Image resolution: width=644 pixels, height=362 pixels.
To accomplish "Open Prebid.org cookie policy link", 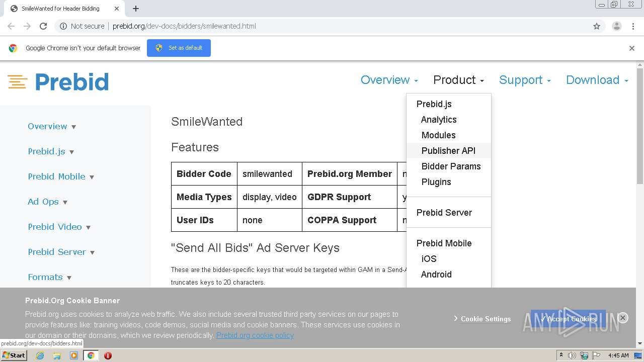I will (255, 335).
